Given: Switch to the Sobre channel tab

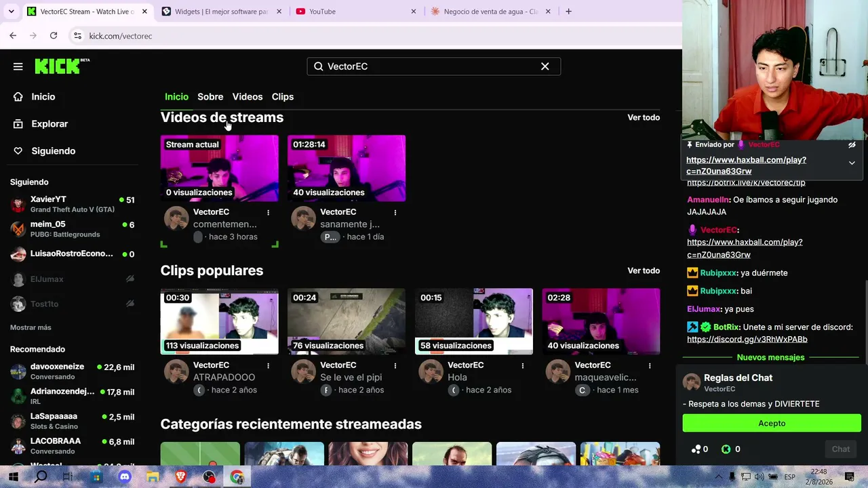Looking at the screenshot, I should [x=210, y=97].
